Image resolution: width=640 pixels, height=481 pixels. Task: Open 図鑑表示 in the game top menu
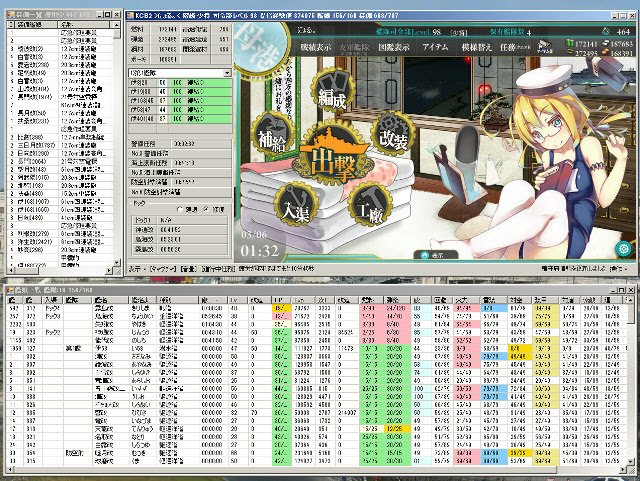[x=393, y=47]
